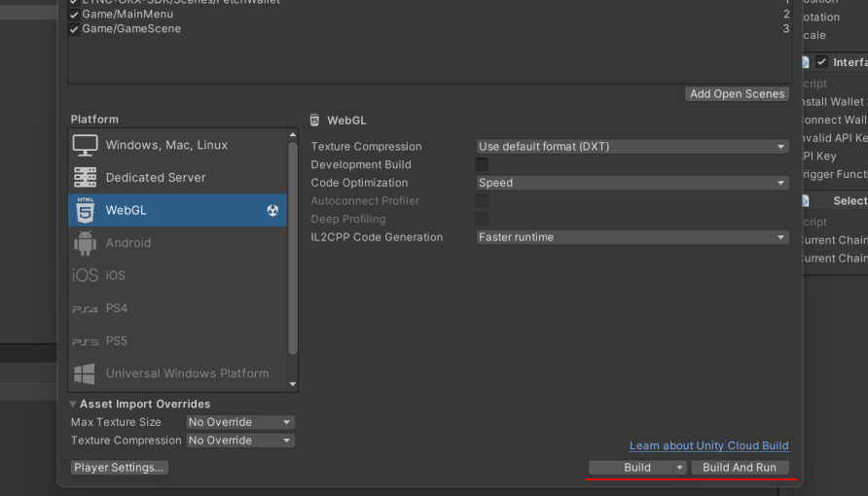Image resolution: width=868 pixels, height=496 pixels.
Task: Click the Unity logo on WebGL row
Action: (272, 210)
